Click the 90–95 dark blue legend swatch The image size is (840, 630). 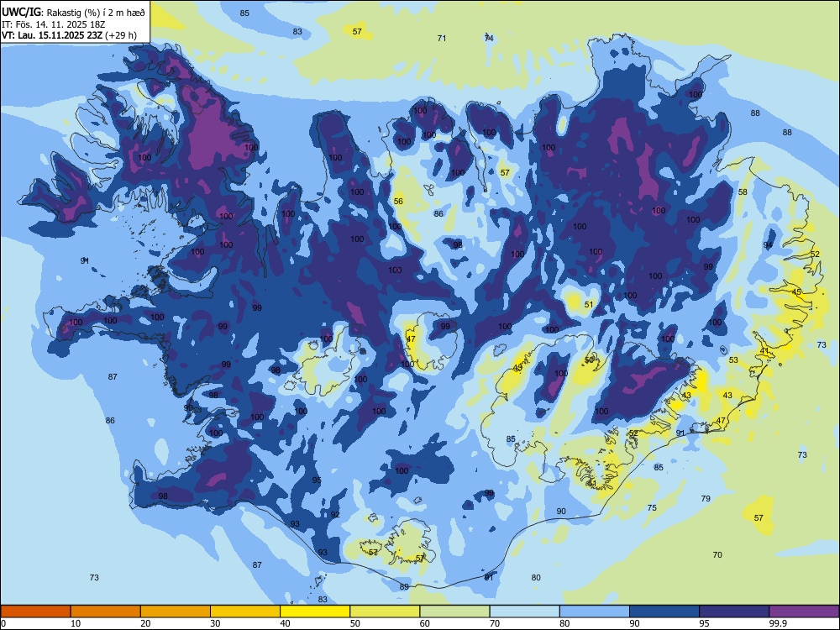tap(664, 612)
